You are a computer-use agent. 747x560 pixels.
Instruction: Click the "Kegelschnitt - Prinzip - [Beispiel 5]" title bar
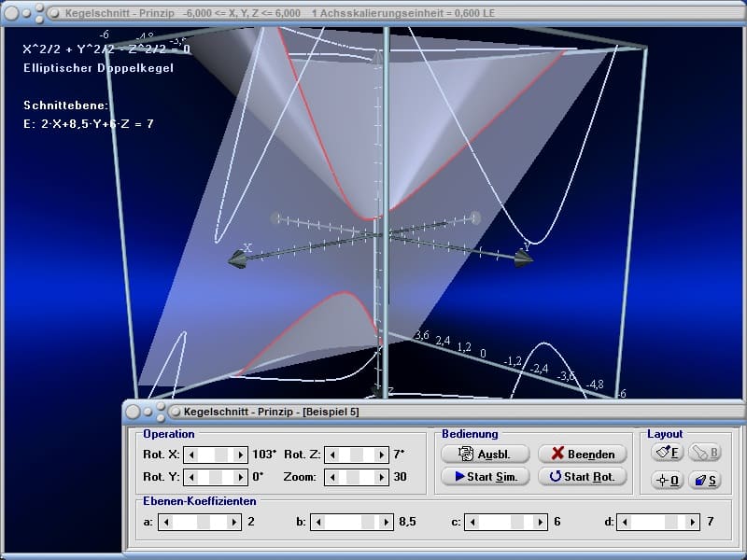click(x=433, y=412)
